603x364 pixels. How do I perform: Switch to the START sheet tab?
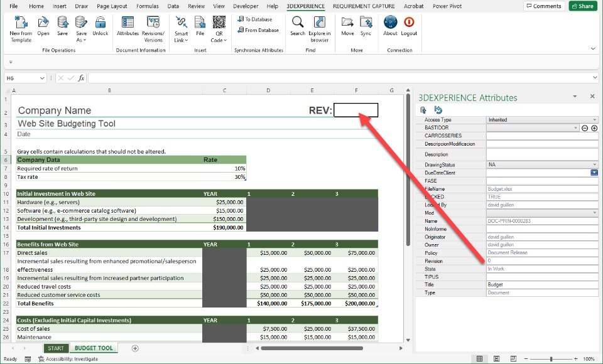coord(56,348)
